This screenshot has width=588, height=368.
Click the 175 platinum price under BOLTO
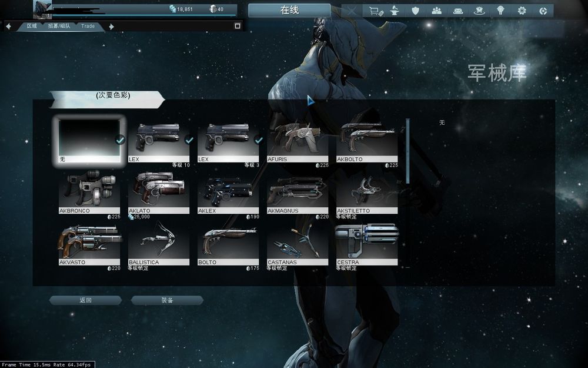click(x=255, y=268)
